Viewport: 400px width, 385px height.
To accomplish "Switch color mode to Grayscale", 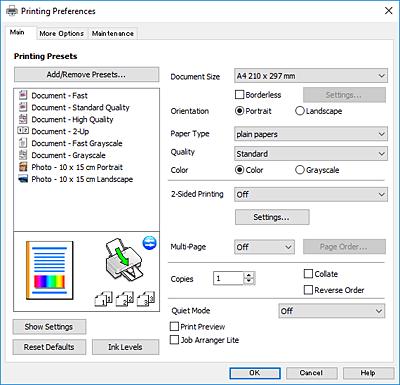I will coord(300,170).
